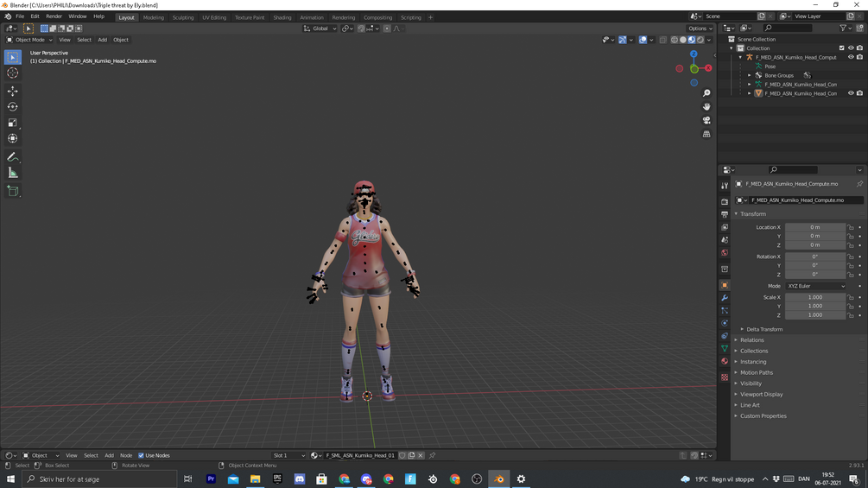This screenshot has height=488, width=868.
Task: Open the Slot 1 material dropdown
Action: (x=288, y=455)
